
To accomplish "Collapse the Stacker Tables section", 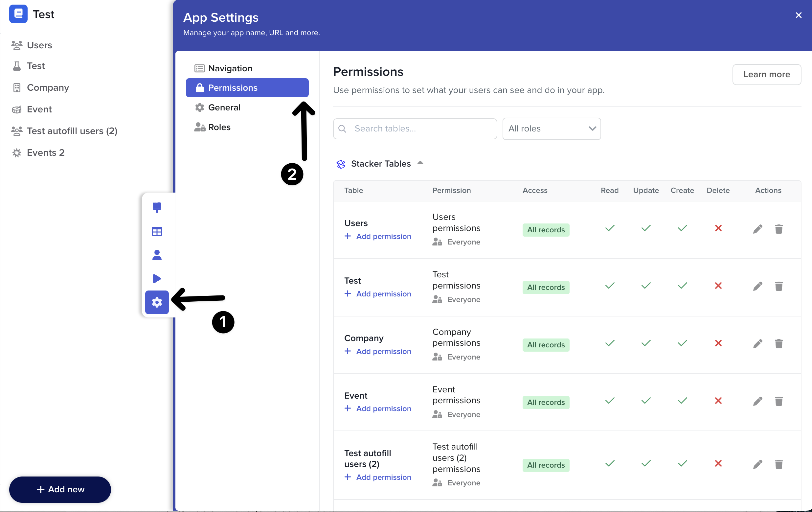I will tap(420, 163).
